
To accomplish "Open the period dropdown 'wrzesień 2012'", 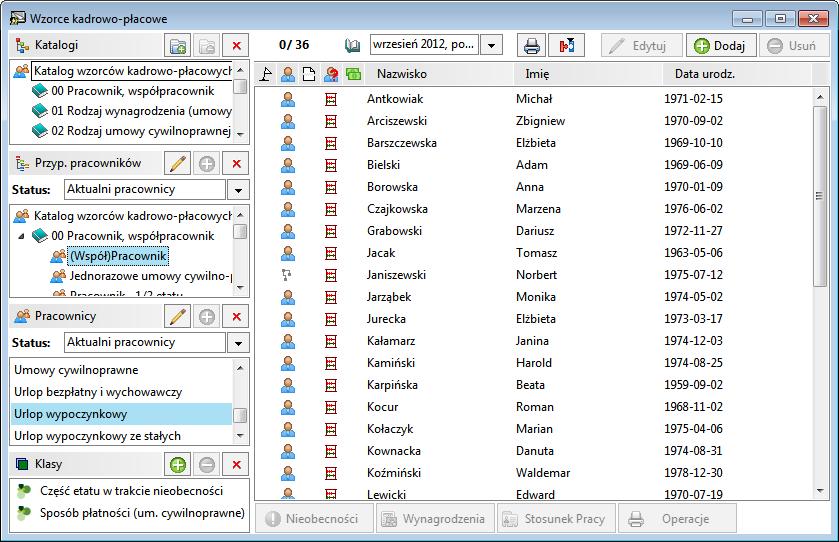I will (491, 45).
